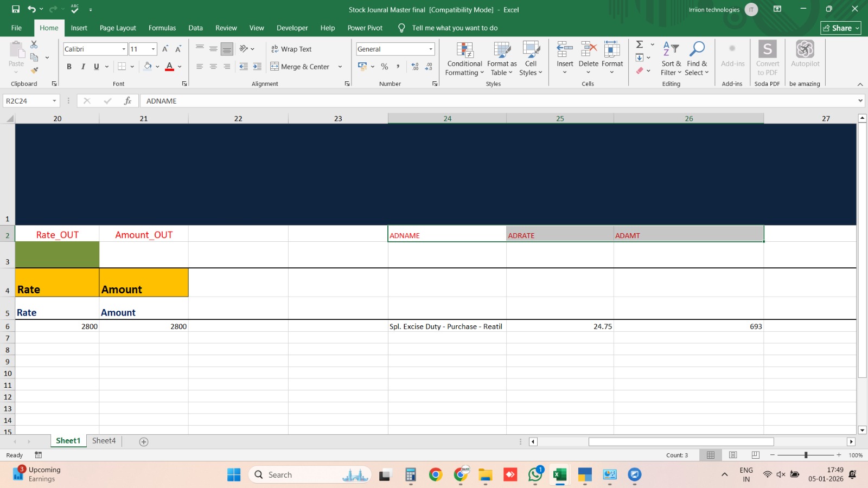Add a new sheet with plus icon

pyautogui.click(x=144, y=442)
